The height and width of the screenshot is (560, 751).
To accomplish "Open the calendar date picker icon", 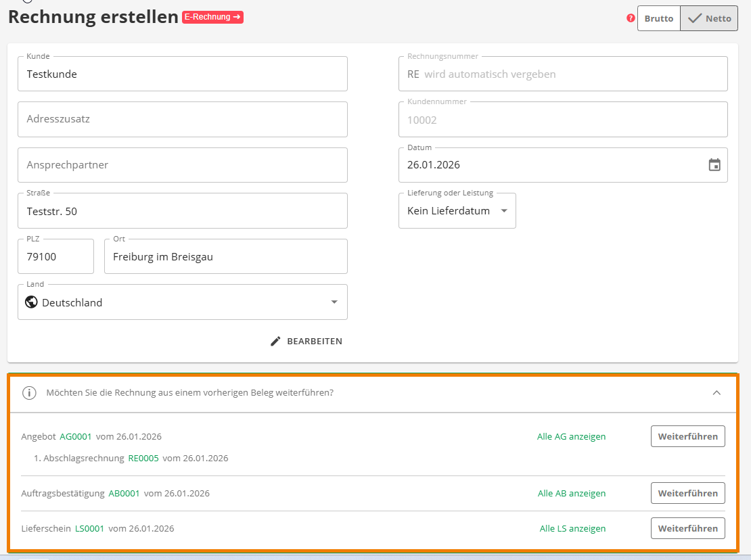I will (714, 164).
